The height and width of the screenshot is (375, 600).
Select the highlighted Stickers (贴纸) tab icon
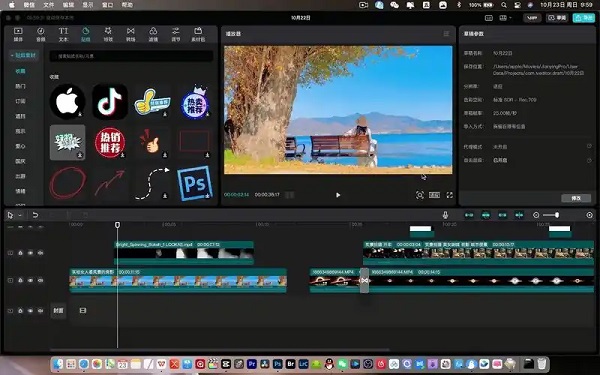[86, 34]
